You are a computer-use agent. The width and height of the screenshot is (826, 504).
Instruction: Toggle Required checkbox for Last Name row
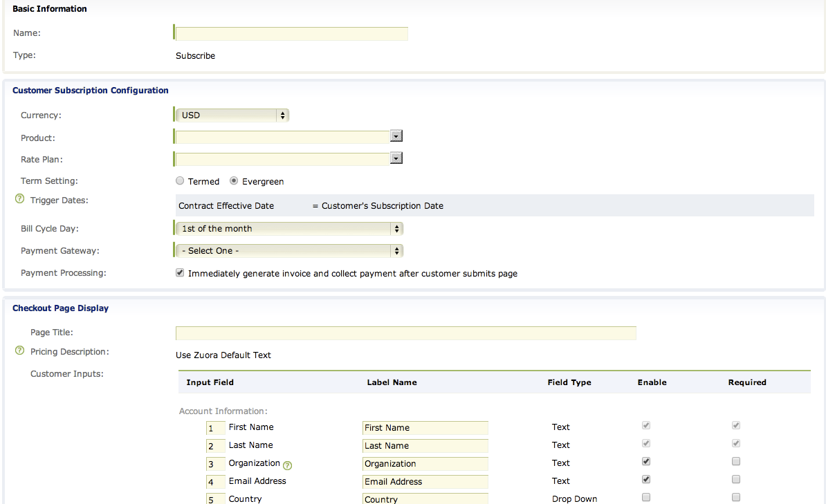(736, 443)
